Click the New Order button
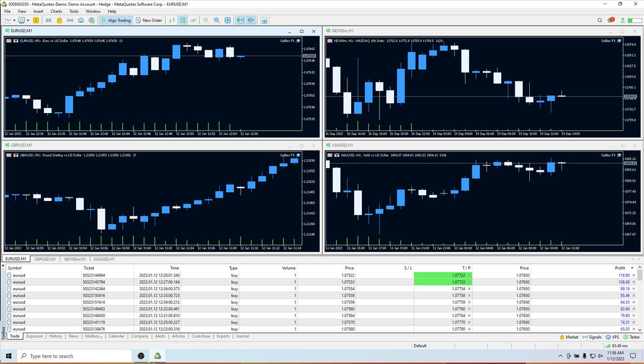The width and height of the screenshot is (644, 364). pyautogui.click(x=149, y=21)
